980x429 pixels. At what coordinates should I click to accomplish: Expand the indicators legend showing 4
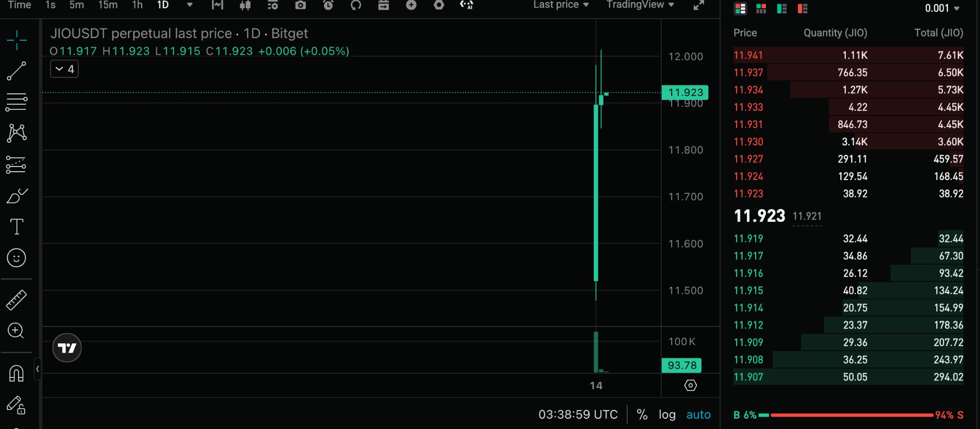[64, 69]
